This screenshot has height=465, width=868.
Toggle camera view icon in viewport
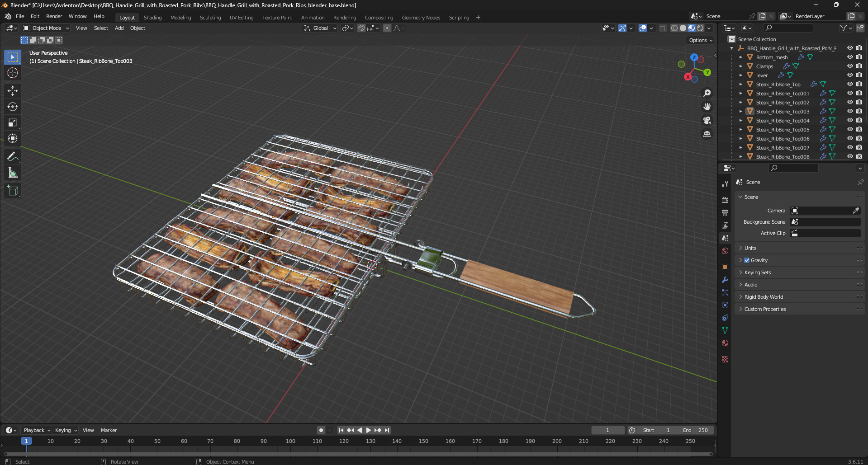(707, 120)
